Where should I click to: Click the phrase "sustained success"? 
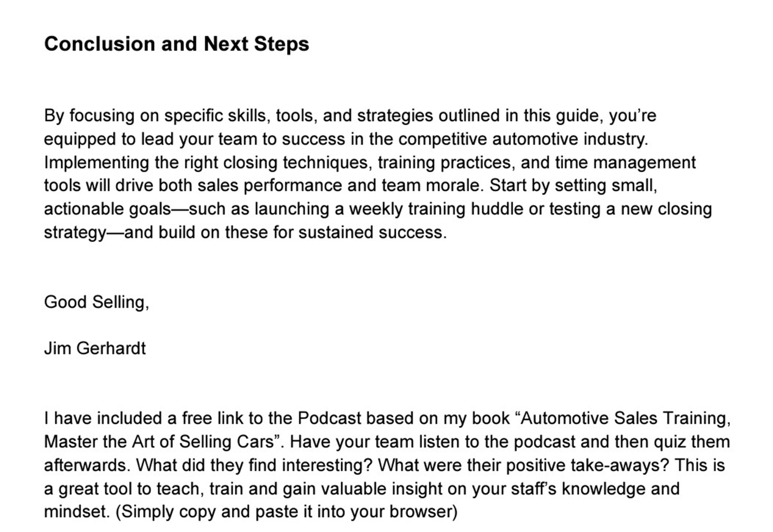[x=372, y=232]
